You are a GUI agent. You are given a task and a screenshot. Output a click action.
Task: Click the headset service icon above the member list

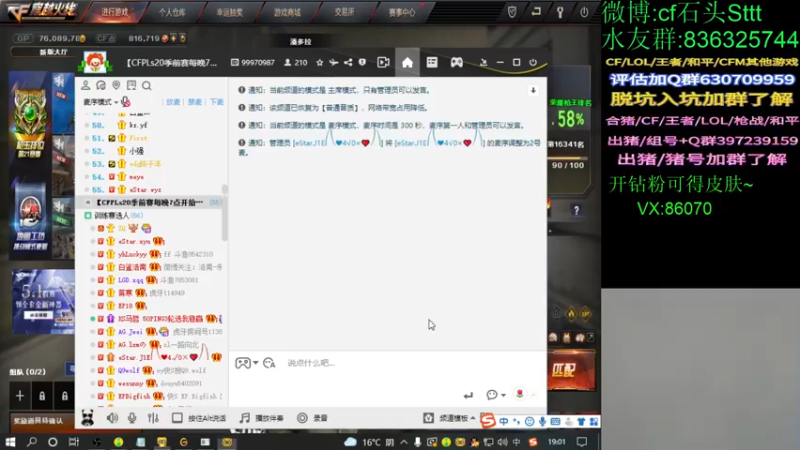(101, 85)
